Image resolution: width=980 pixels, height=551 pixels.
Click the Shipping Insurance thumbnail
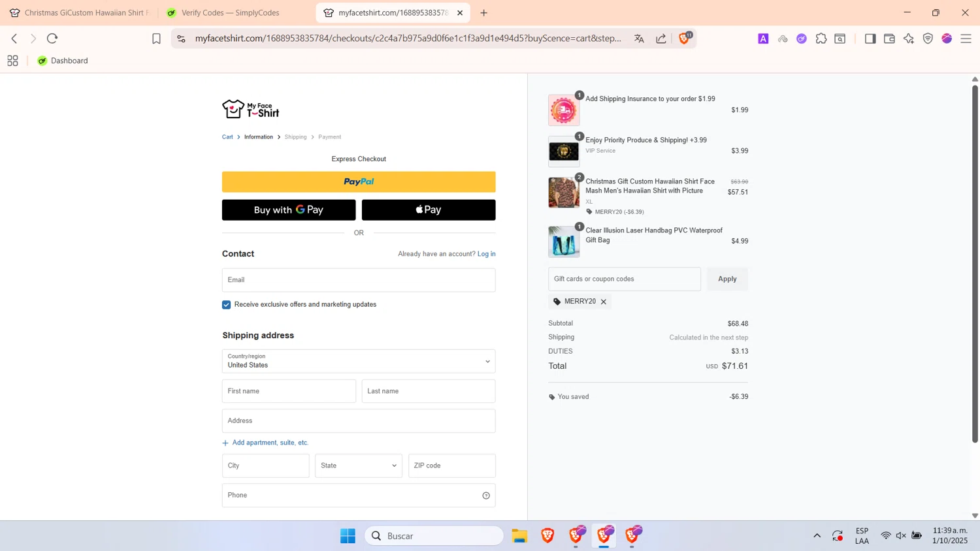(x=564, y=110)
